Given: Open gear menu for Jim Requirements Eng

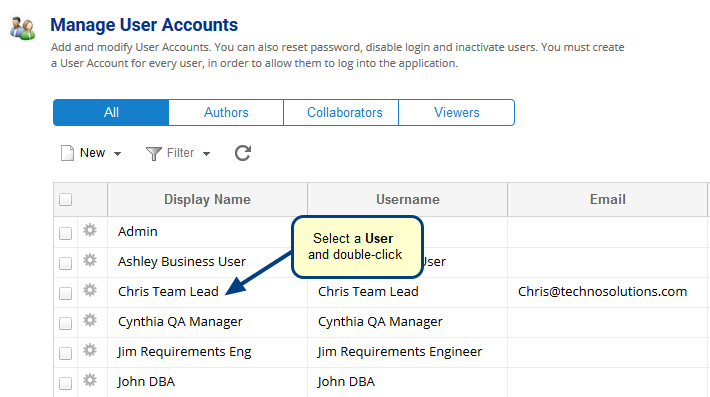Looking at the screenshot, I should [90, 350].
